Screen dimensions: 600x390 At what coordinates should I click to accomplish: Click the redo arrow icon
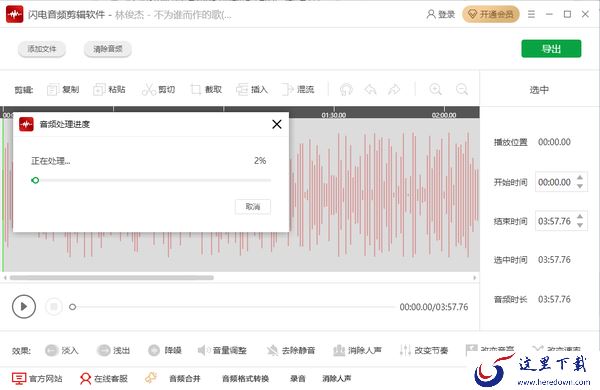[394, 90]
